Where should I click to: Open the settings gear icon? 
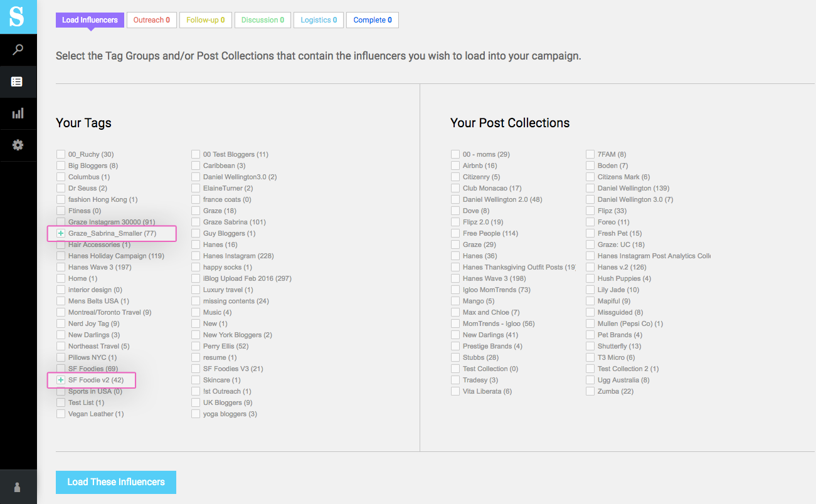tap(18, 145)
